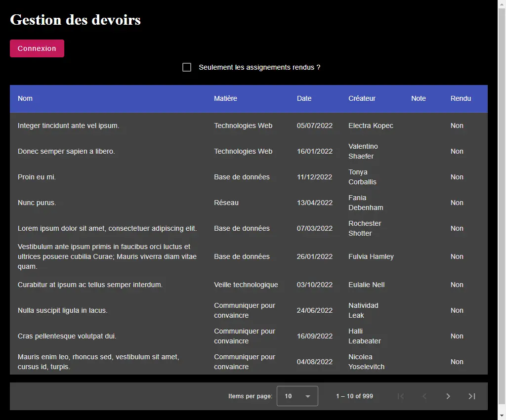Open the 'Items per page' dropdown
The width and height of the screenshot is (506, 420).
coord(296,396)
